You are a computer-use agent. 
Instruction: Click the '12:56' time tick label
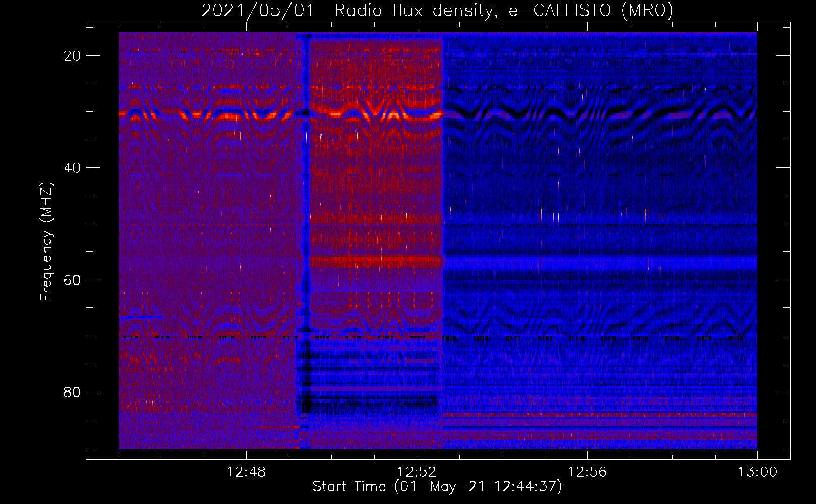(587, 472)
